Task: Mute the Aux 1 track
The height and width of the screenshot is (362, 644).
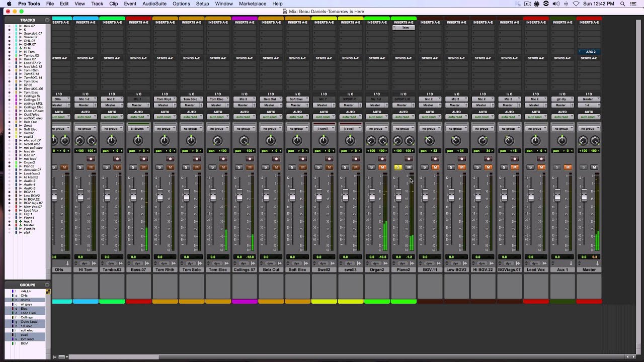Action: (568, 167)
